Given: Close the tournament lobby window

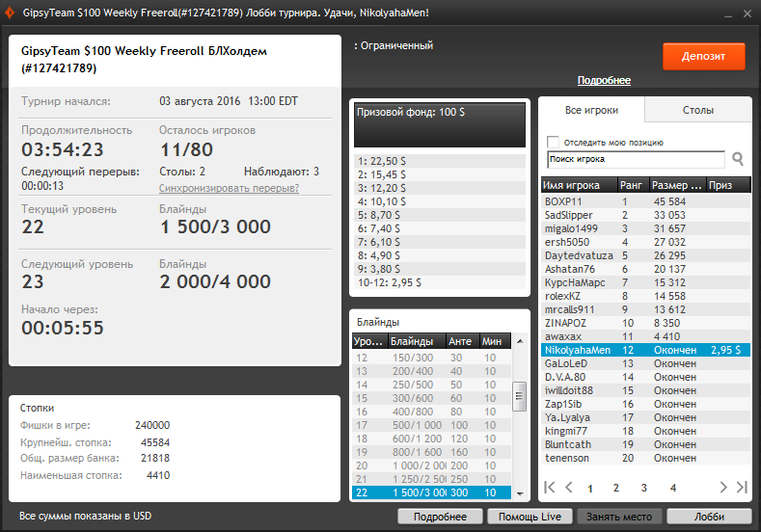Looking at the screenshot, I should (x=747, y=13).
